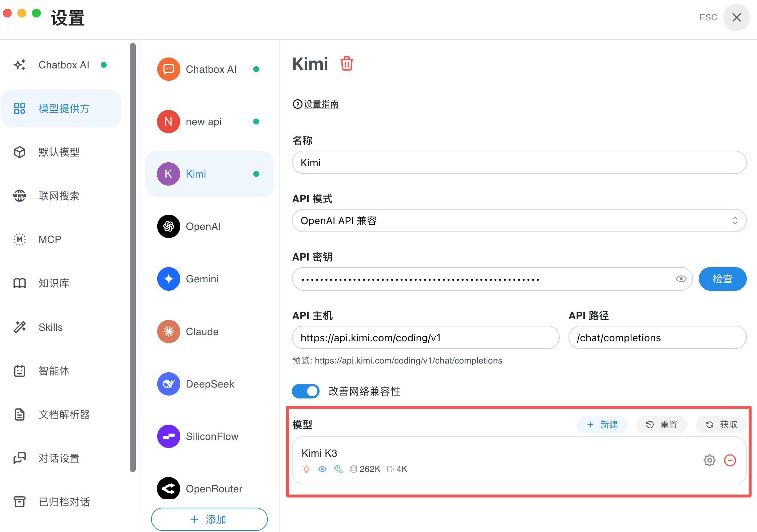
Task: Select the OpenRouter provider
Action: coord(209,488)
